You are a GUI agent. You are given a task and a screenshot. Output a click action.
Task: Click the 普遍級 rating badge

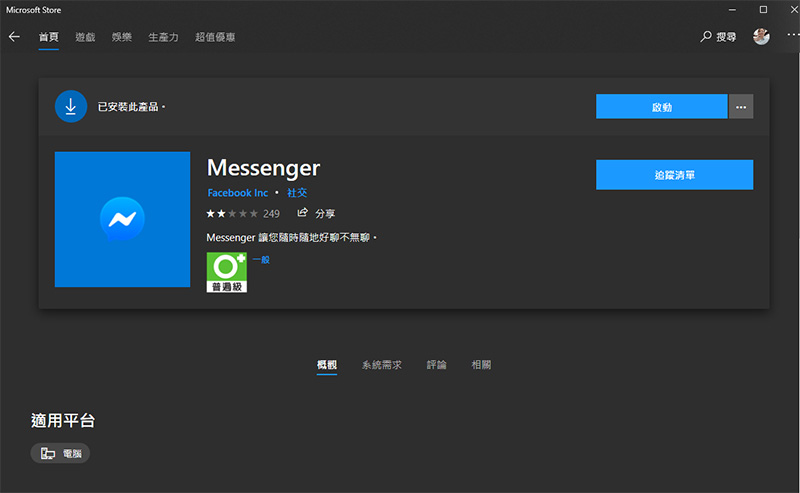coord(227,273)
